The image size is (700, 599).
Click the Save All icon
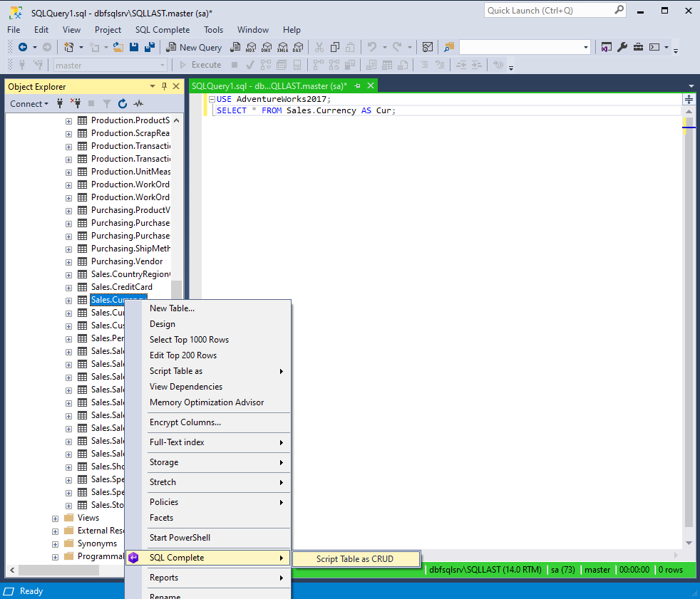(150, 47)
